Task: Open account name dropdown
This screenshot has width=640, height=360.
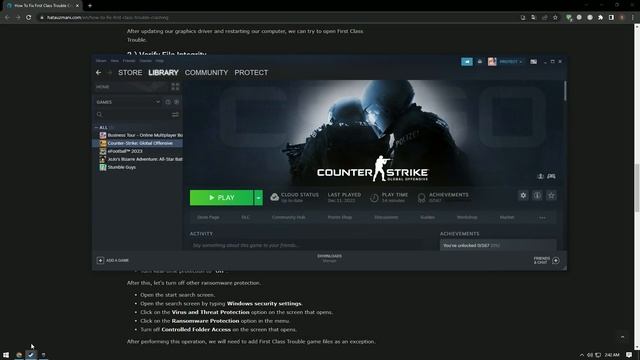Action: pos(511,62)
